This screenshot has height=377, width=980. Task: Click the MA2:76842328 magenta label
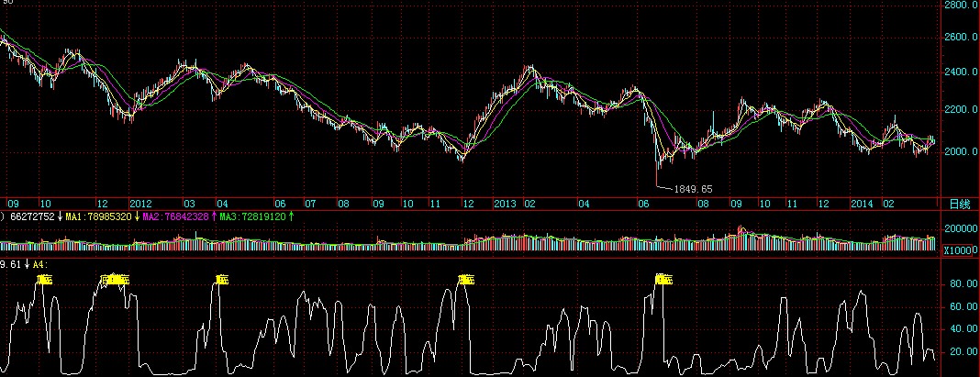coord(176,217)
